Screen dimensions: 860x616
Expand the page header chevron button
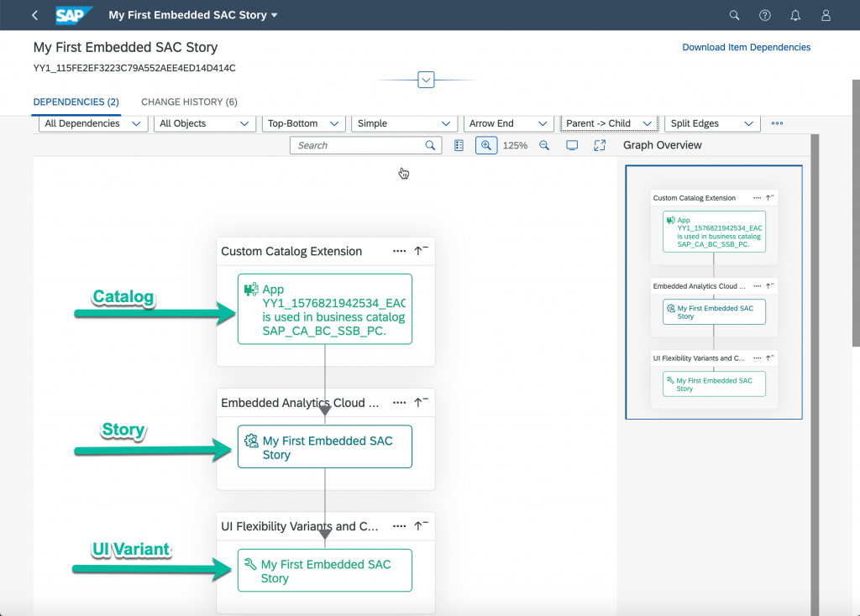[426, 80]
